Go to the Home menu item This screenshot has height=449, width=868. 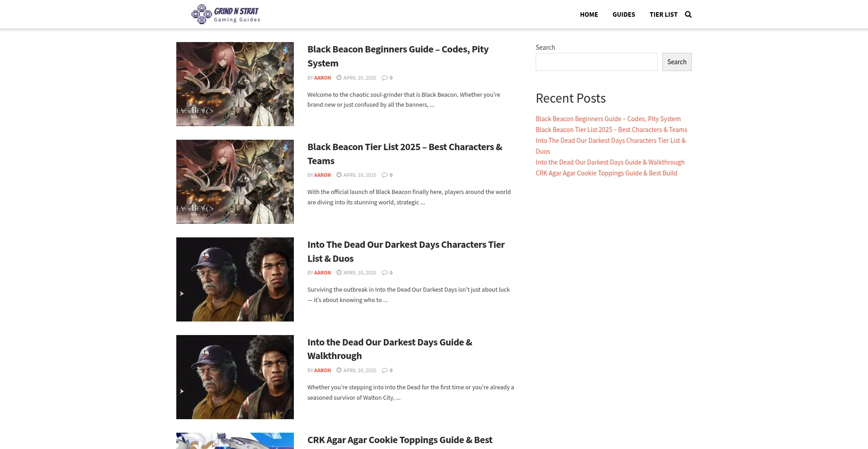[x=589, y=14]
